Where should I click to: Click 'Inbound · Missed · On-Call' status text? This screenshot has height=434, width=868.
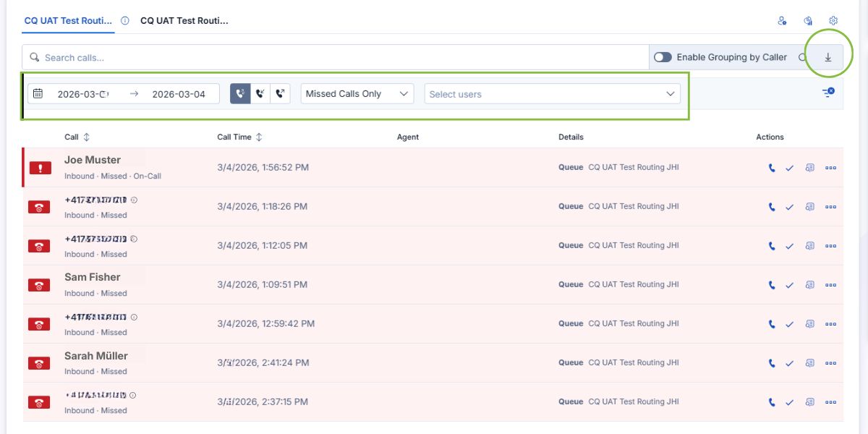click(x=113, y=176)
